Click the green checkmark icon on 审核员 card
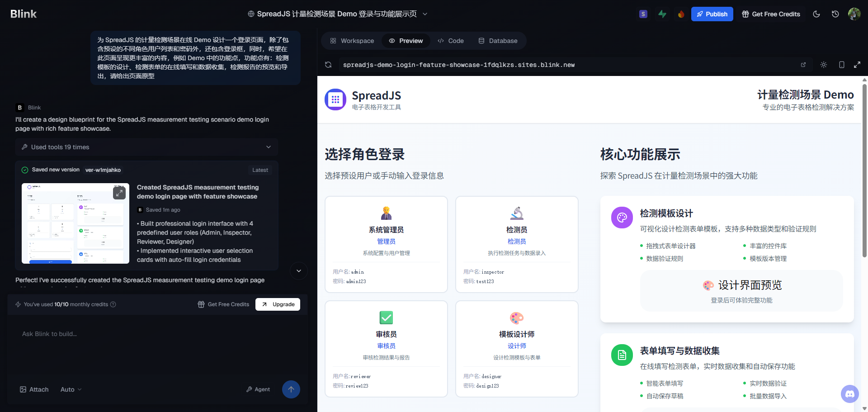The height and width of the screenshot is (412, 868). click(x=386, y=317)
